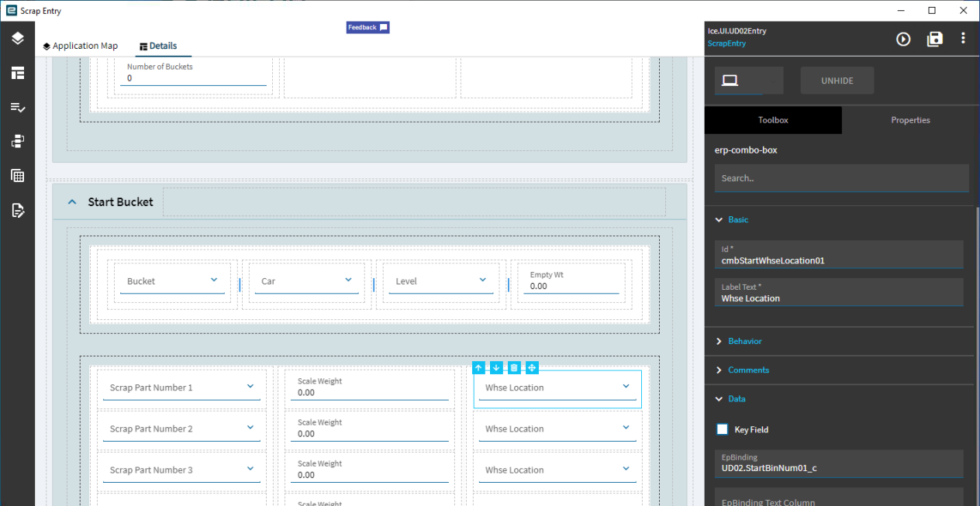Save the layout with the disk icon
Viewport: 980px width, 506px height.
point(934,39)
